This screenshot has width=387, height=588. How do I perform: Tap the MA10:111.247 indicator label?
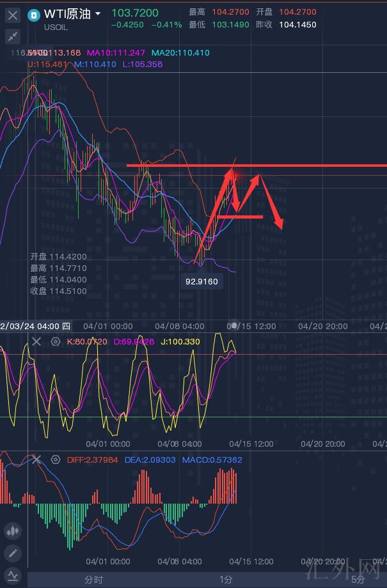point(116,53)
